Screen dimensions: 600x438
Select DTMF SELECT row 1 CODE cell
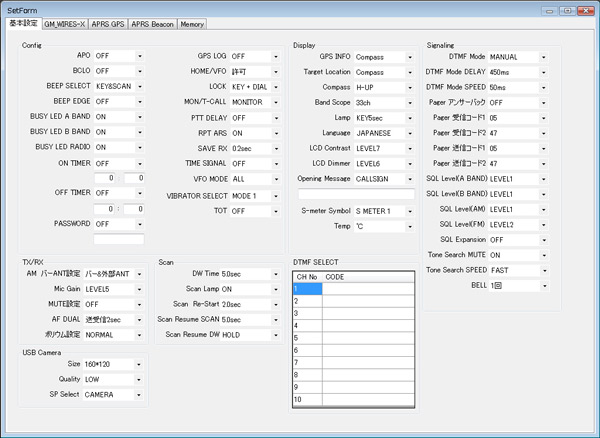coord(367,289)
